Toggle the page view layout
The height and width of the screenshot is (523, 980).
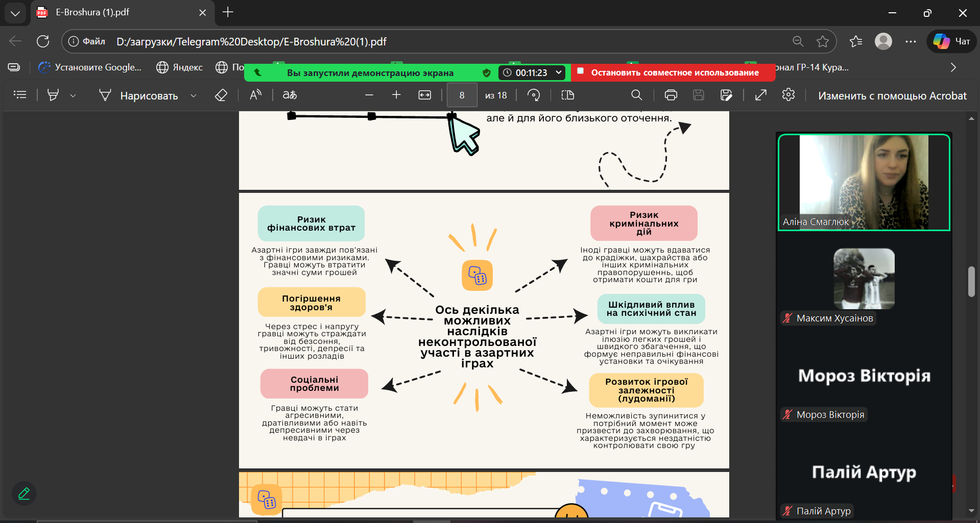coord(567,95)
